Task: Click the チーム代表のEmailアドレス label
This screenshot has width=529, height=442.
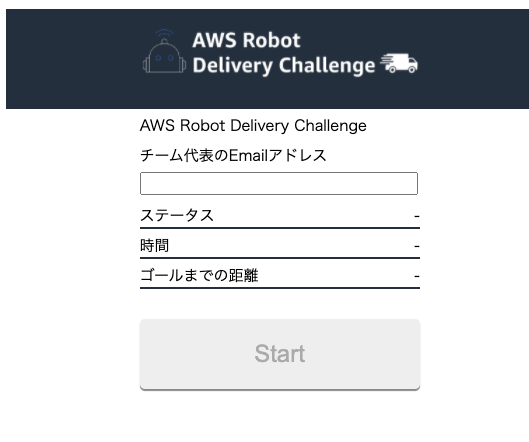Action: (x=233, y=156)
